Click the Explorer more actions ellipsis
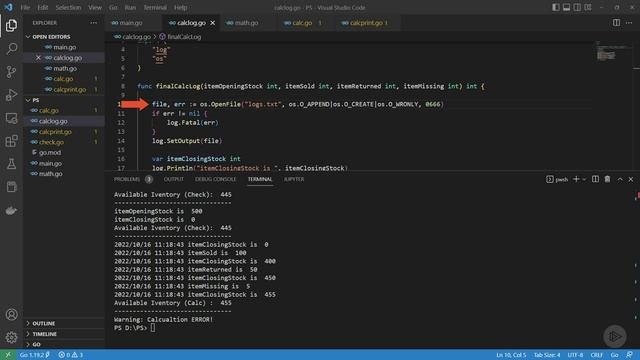Viewport: 640px width, 360px height. [93, 23]
